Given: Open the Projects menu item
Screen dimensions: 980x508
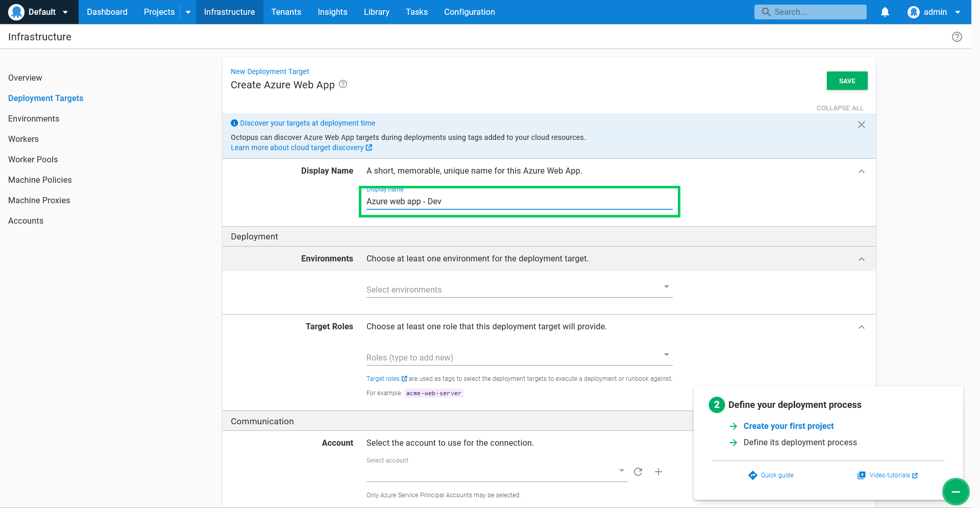Looking at the screenshot, I should point(159,12).
